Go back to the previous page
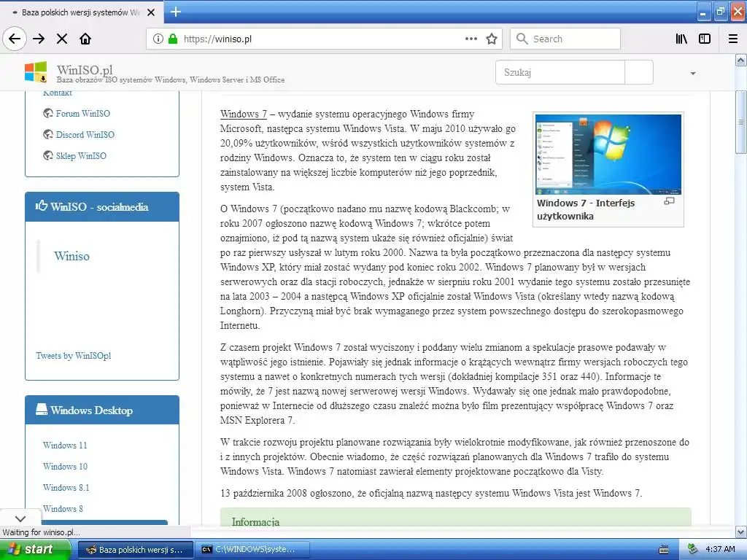 pos(15,39)
